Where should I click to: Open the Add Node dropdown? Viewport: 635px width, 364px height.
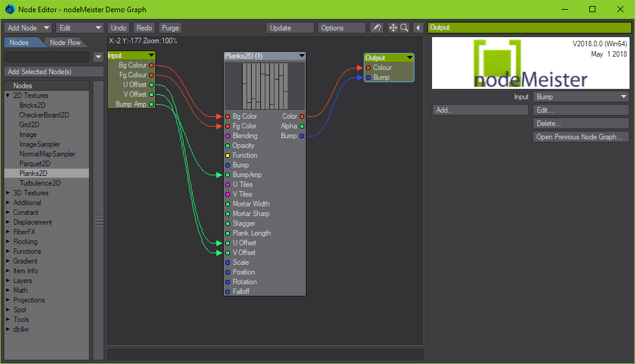pos(28,28)
